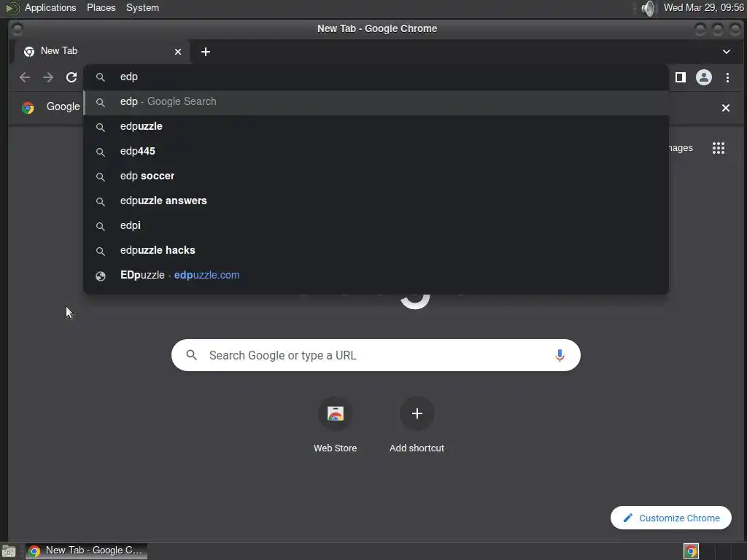Click the date and time clock
The image size is (747, 560).
pos(704,7)
